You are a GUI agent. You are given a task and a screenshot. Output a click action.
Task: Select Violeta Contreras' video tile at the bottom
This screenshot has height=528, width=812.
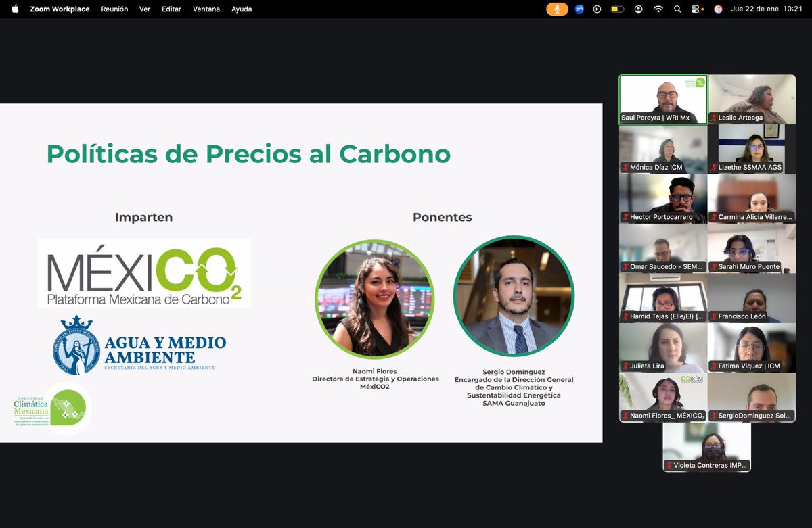(706, 446)
